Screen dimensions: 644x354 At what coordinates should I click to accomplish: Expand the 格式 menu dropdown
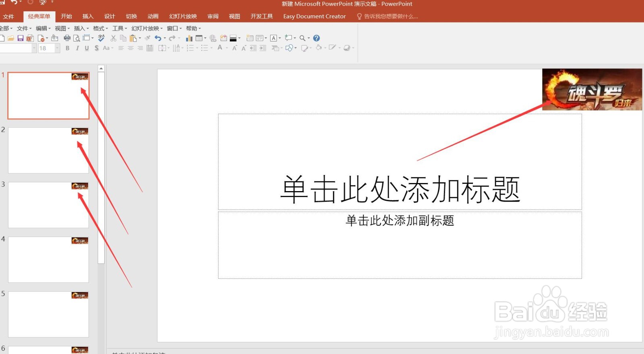click(100, 28)
